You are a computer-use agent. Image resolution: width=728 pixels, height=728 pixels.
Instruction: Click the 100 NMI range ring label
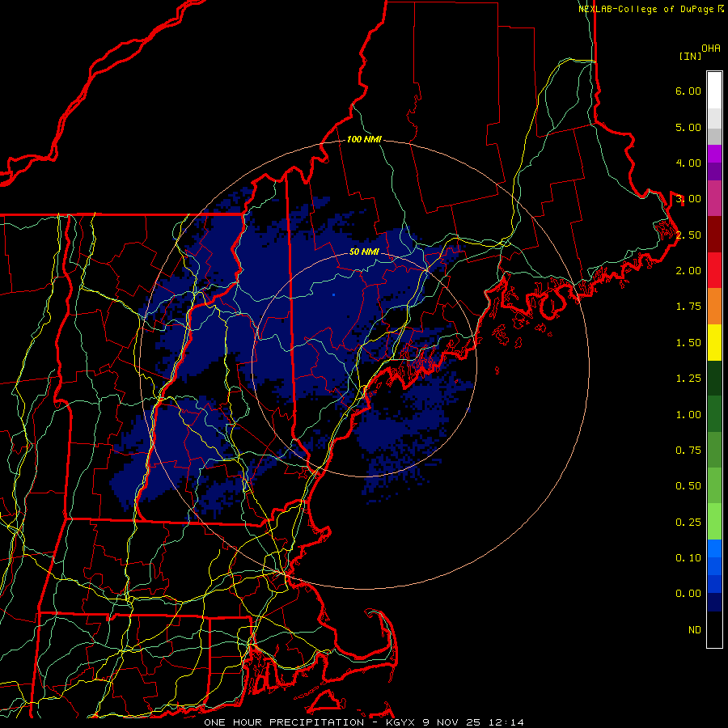(x=364, y=139)
